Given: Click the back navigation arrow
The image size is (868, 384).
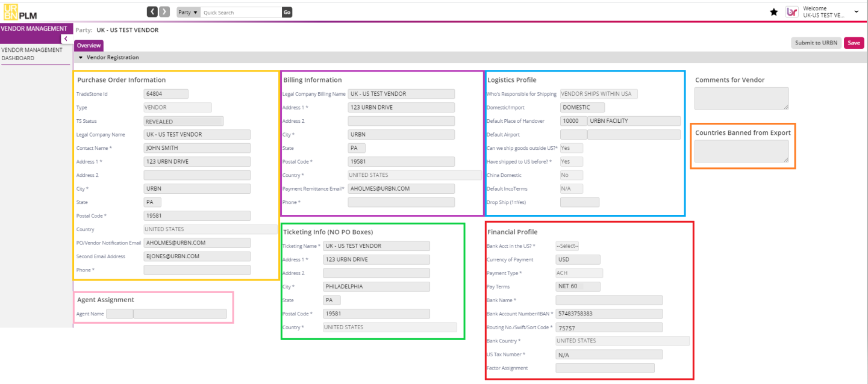Looking at the screenshot, I should (x=152, y=11).
